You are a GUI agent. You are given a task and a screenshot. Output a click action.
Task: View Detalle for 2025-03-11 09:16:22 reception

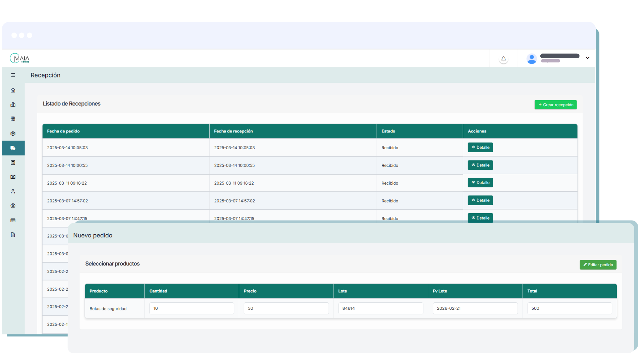point(480,183)
